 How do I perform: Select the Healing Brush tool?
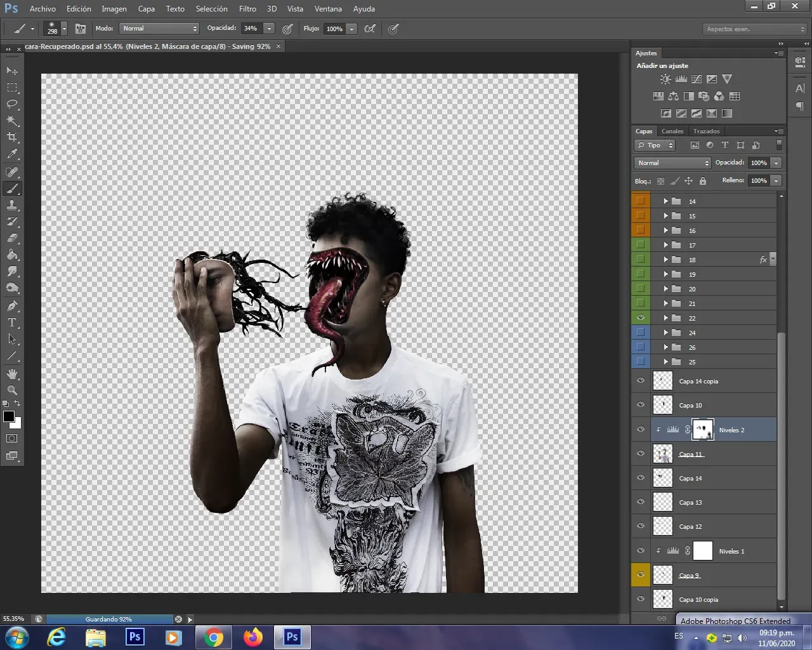point(12,172)
